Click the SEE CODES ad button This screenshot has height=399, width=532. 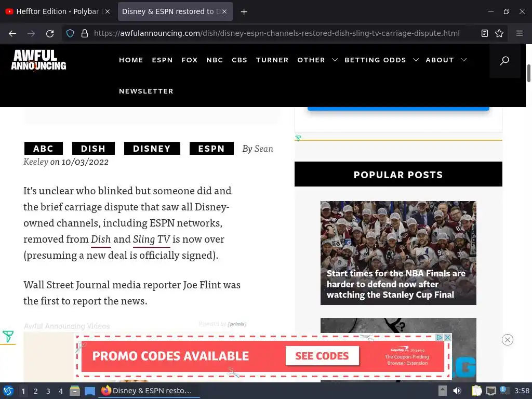coord(322,356)
